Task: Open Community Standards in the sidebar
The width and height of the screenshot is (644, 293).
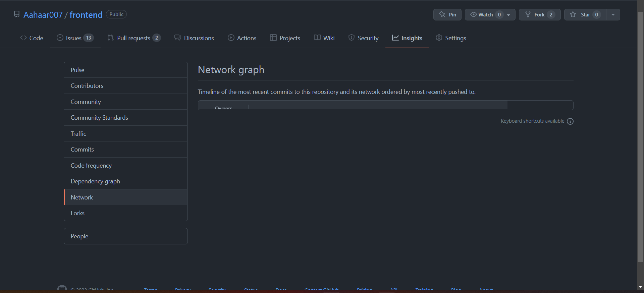Action: 126,118
